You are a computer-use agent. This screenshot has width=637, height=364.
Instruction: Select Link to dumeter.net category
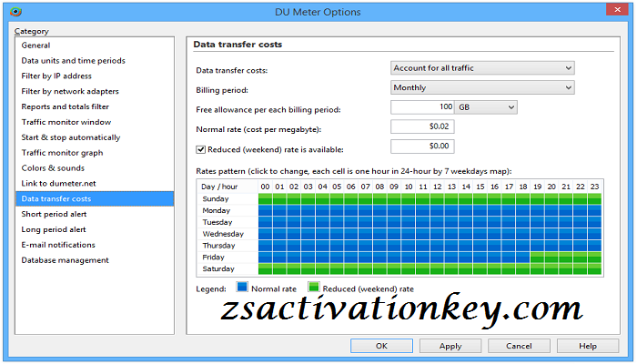pyautogui.click(x=95, y=184)
